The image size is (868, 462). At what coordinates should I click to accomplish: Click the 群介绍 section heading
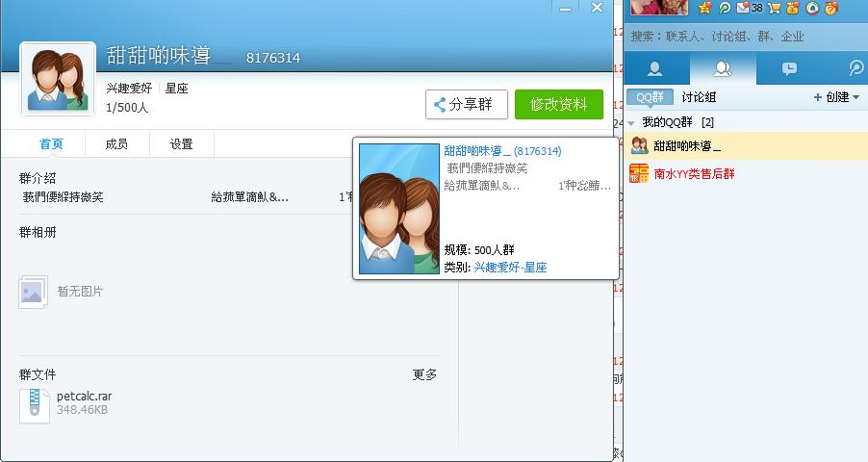38,178
